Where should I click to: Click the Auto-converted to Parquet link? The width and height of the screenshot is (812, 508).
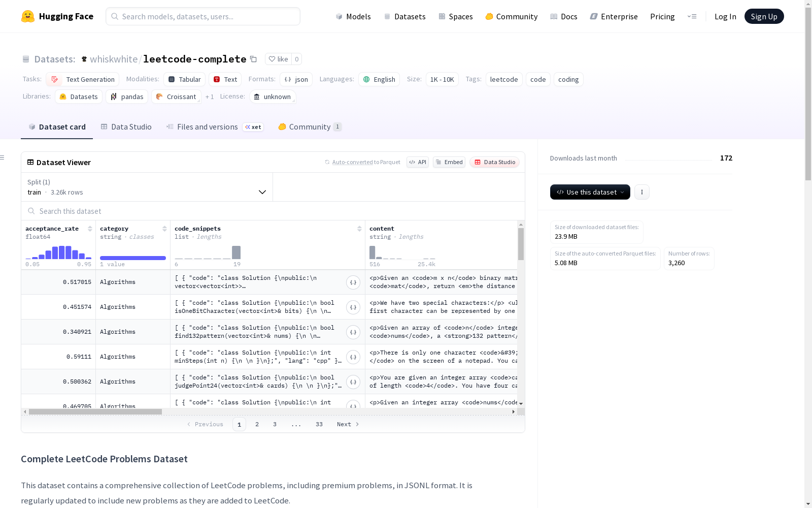coord(366,162)
